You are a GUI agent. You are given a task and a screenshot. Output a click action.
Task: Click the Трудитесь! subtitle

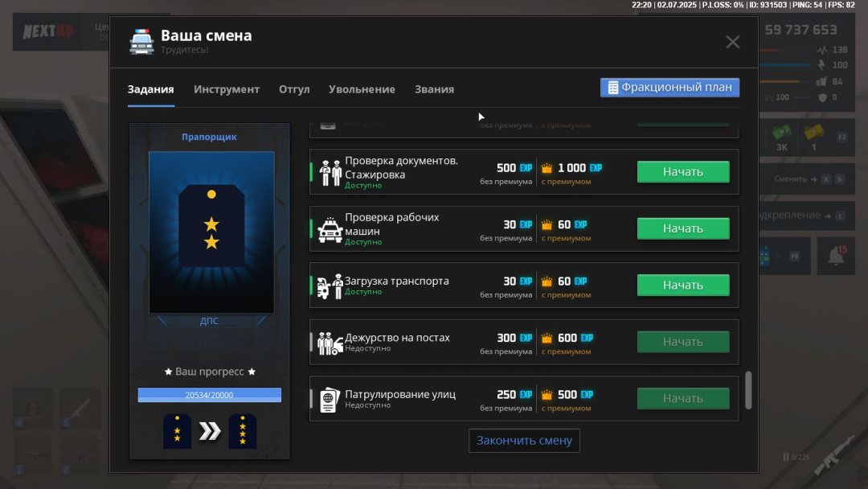(184, 50)
